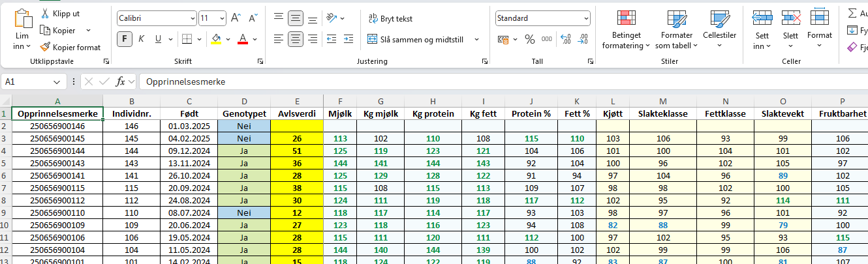The image size is (868, 264).
Task: Open the Calibri font name dropdown
Action: 191,18
